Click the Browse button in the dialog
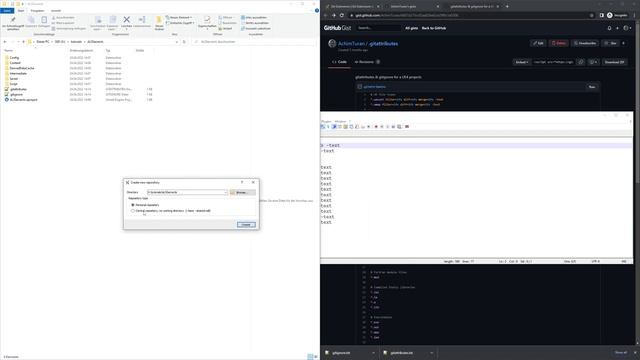 242,192
